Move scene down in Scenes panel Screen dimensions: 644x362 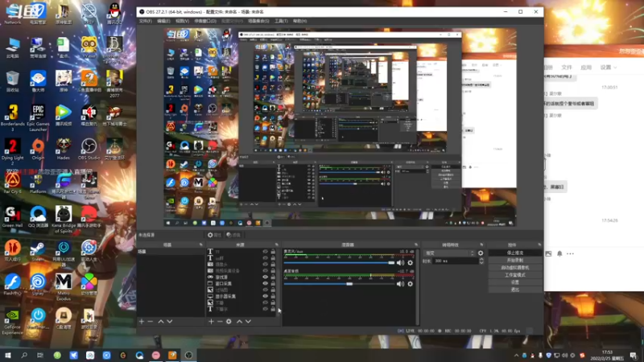[x=170, y=321]
